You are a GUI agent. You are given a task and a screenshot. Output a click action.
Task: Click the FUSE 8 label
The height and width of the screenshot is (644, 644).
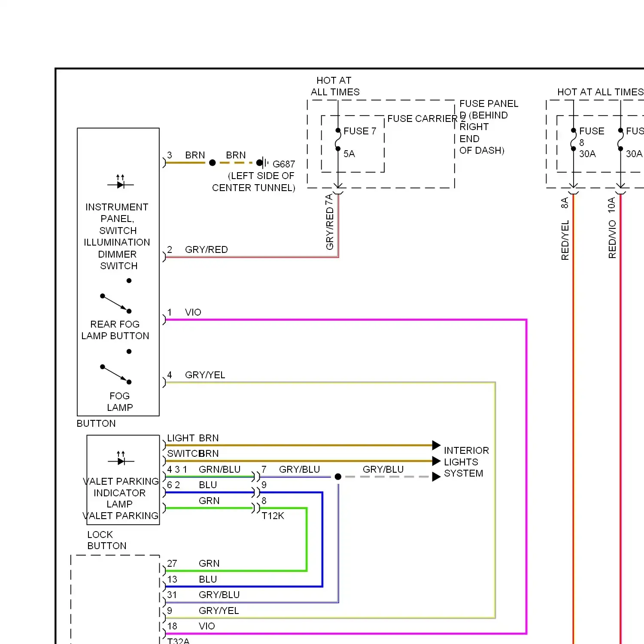coord(592,137)
